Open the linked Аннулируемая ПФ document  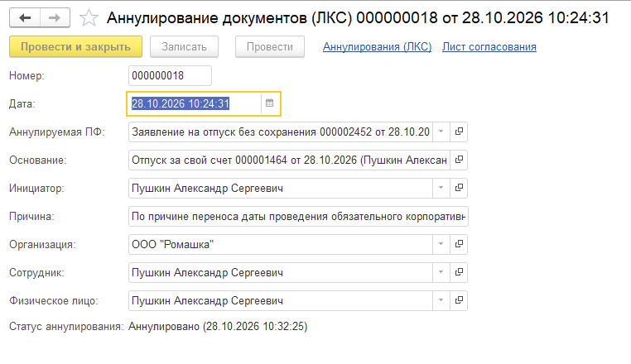point(459,132)
